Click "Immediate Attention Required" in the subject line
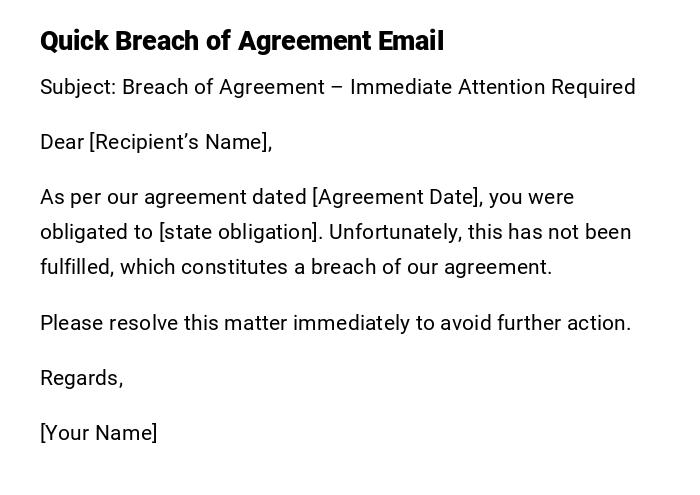This screenshot has height=495, width=700. pyautogui.click(x=492, y=87)
